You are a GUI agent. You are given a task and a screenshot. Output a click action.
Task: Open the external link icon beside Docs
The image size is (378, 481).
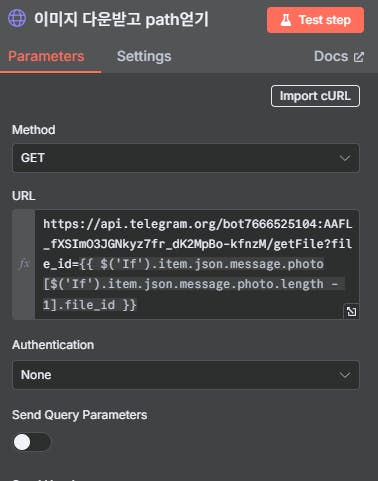359,57
